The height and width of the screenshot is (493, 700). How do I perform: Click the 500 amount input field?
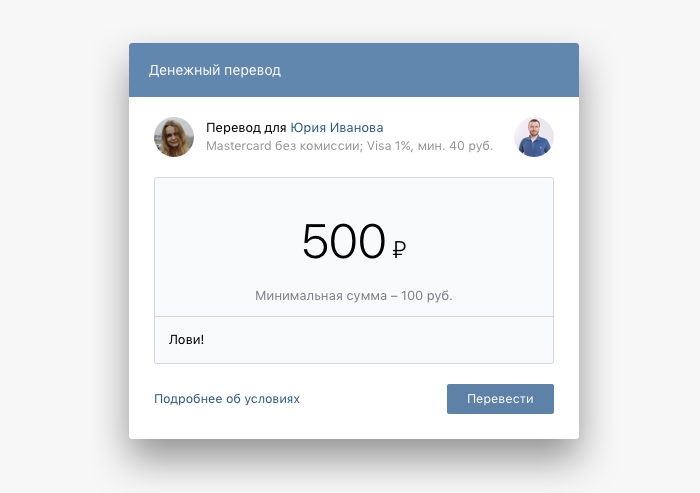pos(343,242)
